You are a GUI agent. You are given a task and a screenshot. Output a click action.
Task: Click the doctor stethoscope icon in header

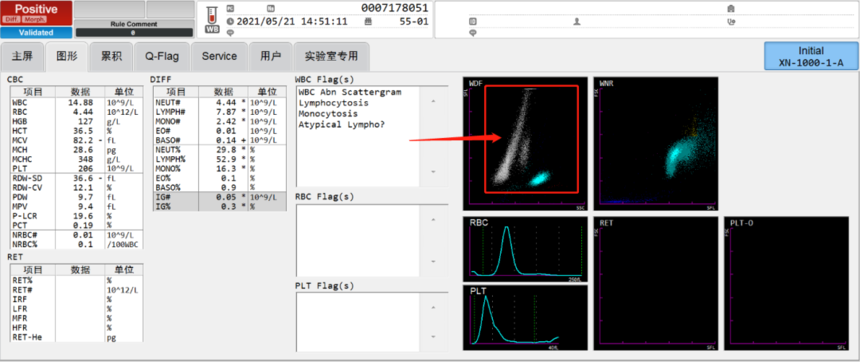point(730,22)
